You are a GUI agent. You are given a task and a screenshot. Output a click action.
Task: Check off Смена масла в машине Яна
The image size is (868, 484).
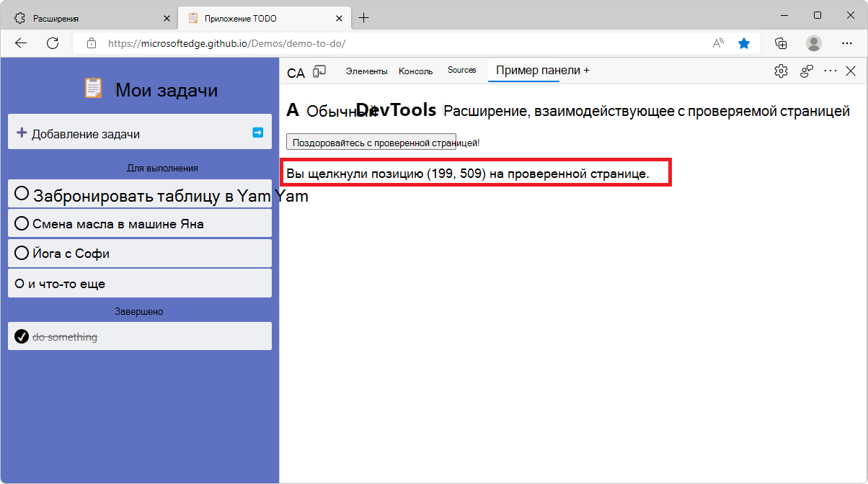point(21,223)
